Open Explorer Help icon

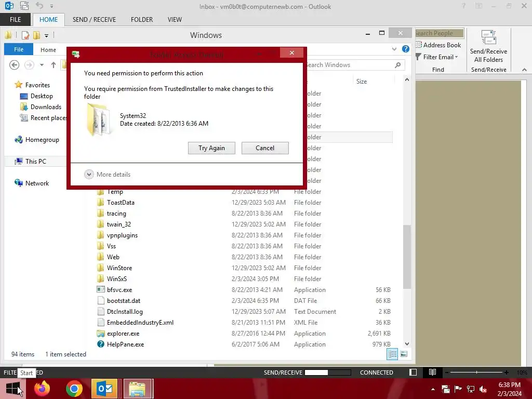point(405,49)
